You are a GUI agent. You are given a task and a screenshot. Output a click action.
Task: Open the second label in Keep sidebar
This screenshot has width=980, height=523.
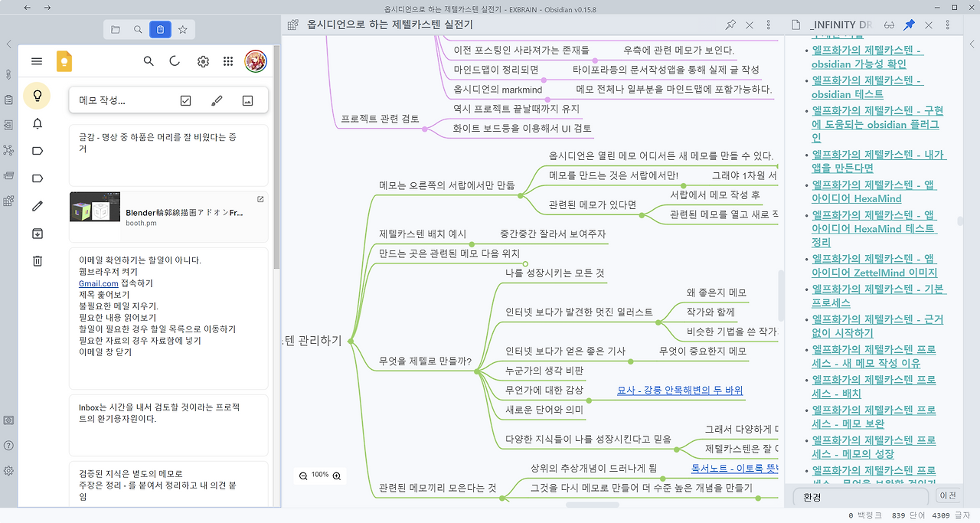[37, 178]
